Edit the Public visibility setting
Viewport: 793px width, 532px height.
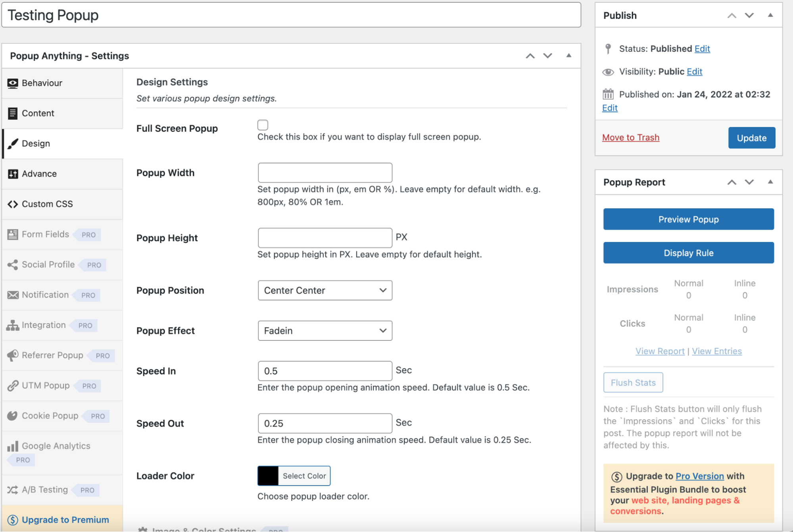[x=694, y=72]
